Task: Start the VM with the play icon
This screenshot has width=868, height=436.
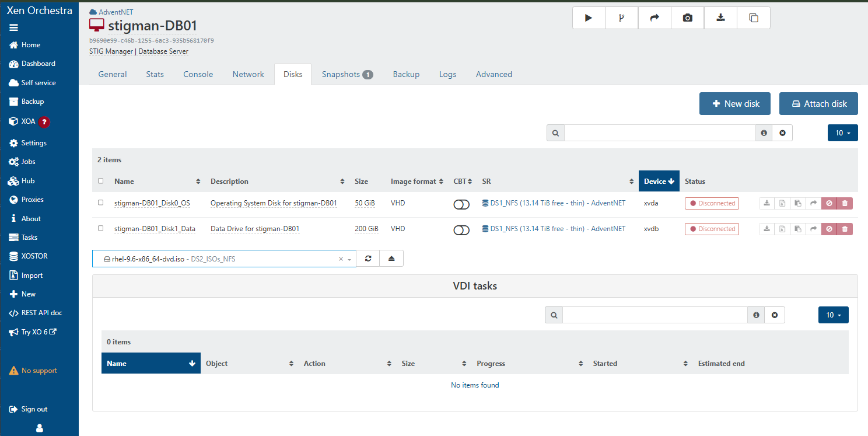Action: coord(589,18)
